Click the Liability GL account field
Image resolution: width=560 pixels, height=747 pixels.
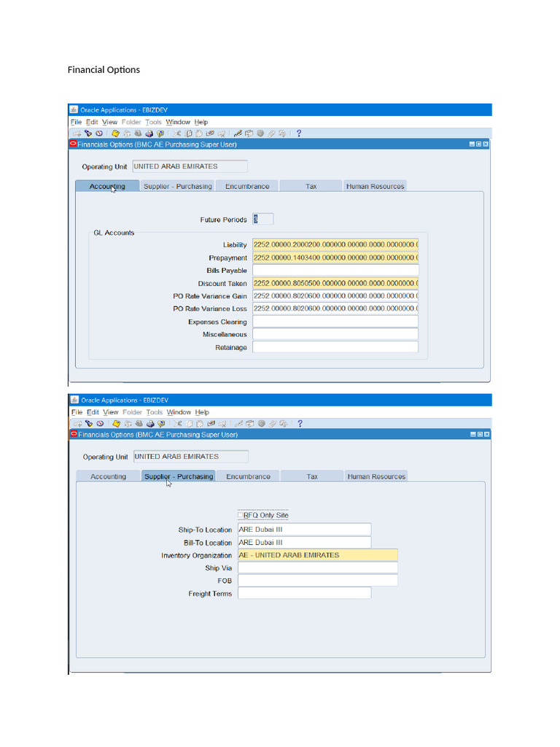point(335,244)
